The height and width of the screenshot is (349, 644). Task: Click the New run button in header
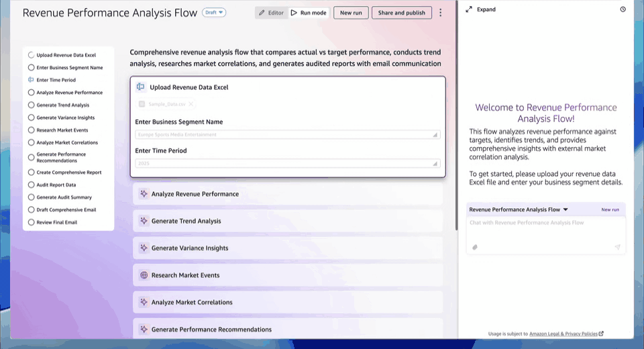[351, 13]
